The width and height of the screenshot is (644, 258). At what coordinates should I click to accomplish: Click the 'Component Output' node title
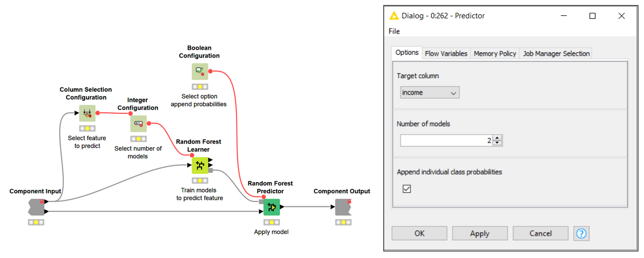342,191
